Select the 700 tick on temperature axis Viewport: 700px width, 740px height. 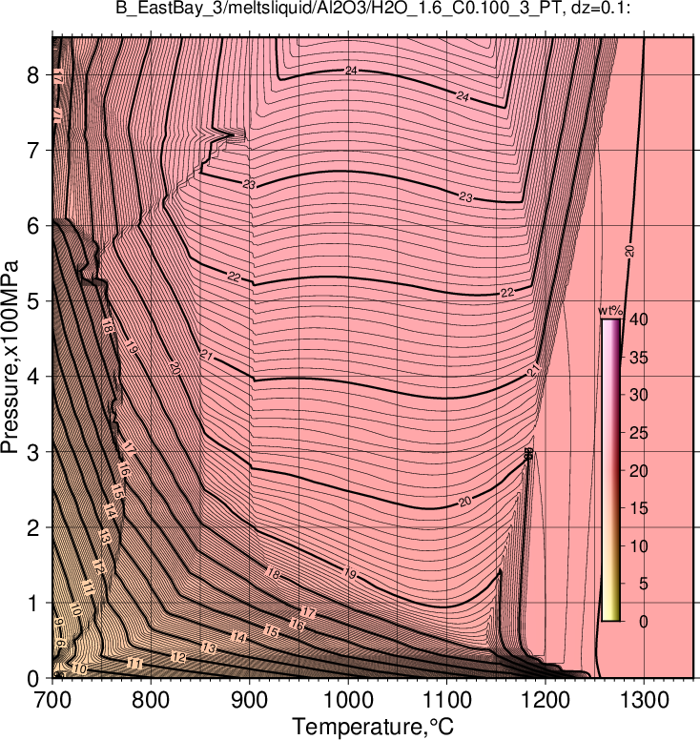(x=52, y=700)
